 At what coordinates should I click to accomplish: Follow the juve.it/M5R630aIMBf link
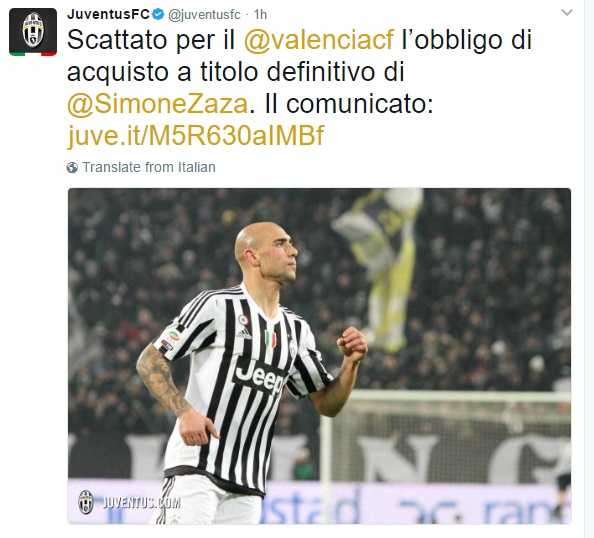click(196, 136)
